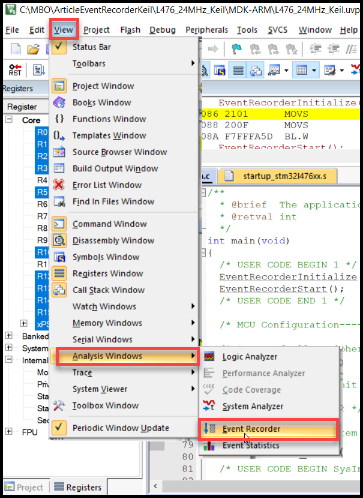Choose Event Statistics from submenu
This screenshot has width=363, height=498.
[x=270, y=445]
